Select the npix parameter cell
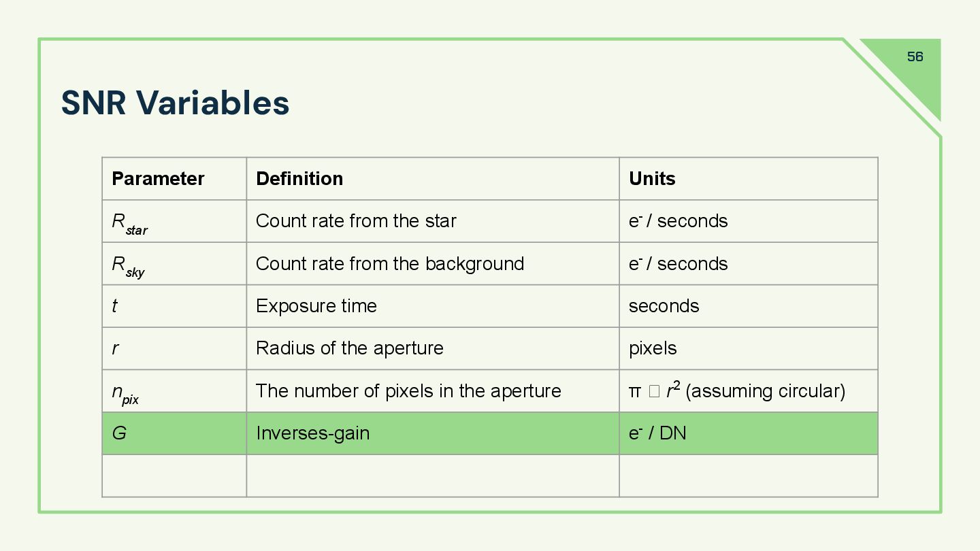This screenshot has height=551, width=980. tap(174, 391)
